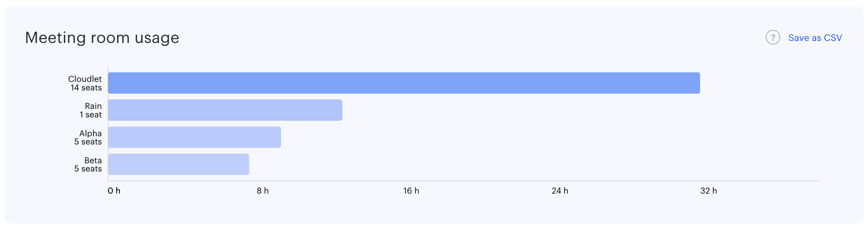Viewport: 868px width, 230px height.
Task: Click the Cloudlet 14 seats label
Action: pos(85,83)
